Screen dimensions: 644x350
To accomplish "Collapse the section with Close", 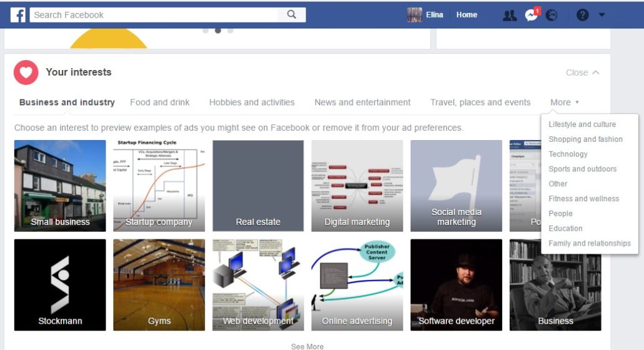I will [x=582, y=72].
